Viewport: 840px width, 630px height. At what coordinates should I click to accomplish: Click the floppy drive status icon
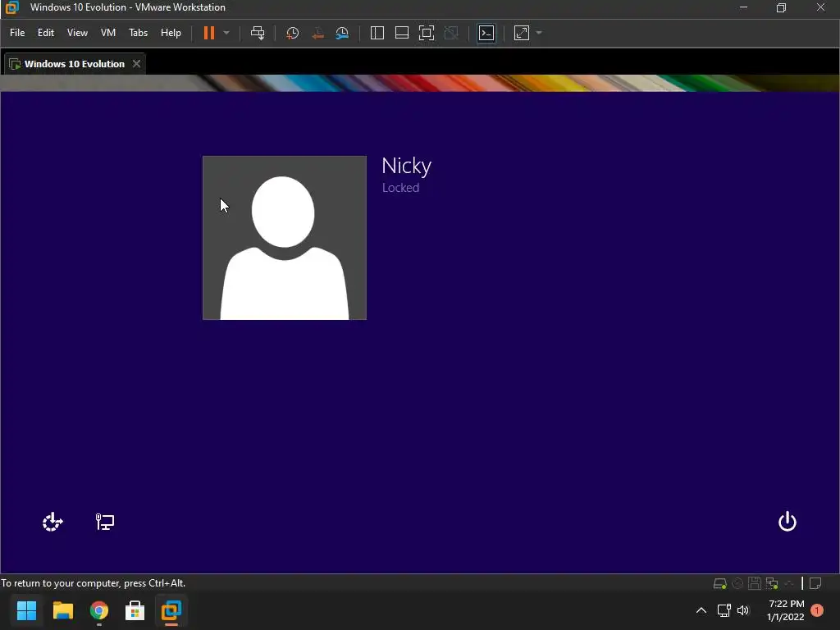point(755,583)
